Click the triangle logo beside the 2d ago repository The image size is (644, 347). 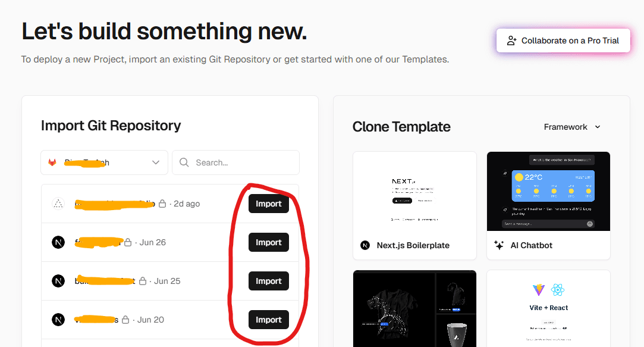(58, 203)
